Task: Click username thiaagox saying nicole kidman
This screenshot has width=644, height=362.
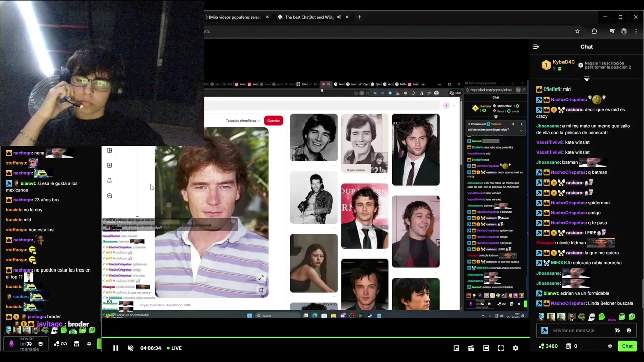Action: (x=545, y=243)
